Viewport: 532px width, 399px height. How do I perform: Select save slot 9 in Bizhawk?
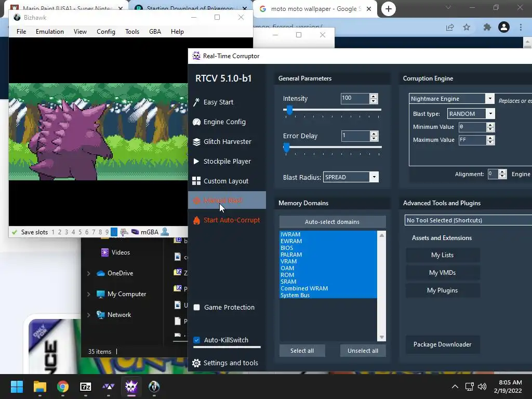pyautogui.click(x=107, y=232)
